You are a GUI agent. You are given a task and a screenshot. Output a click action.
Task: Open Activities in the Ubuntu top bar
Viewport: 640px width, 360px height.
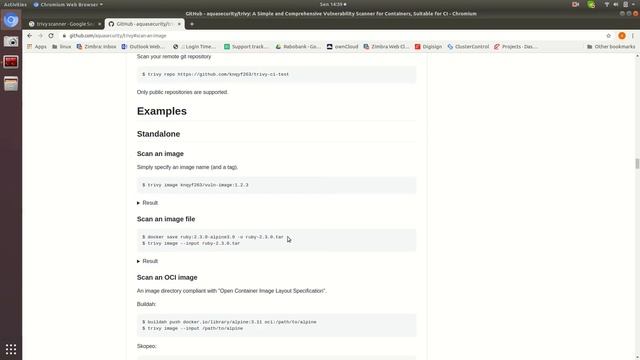point(15,4)
